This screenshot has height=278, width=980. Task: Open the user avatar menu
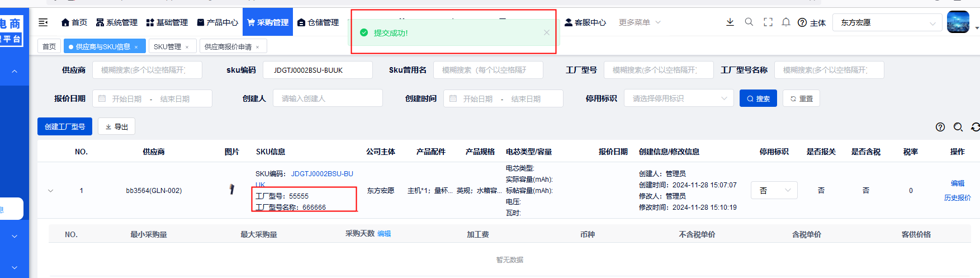(958, 22)
